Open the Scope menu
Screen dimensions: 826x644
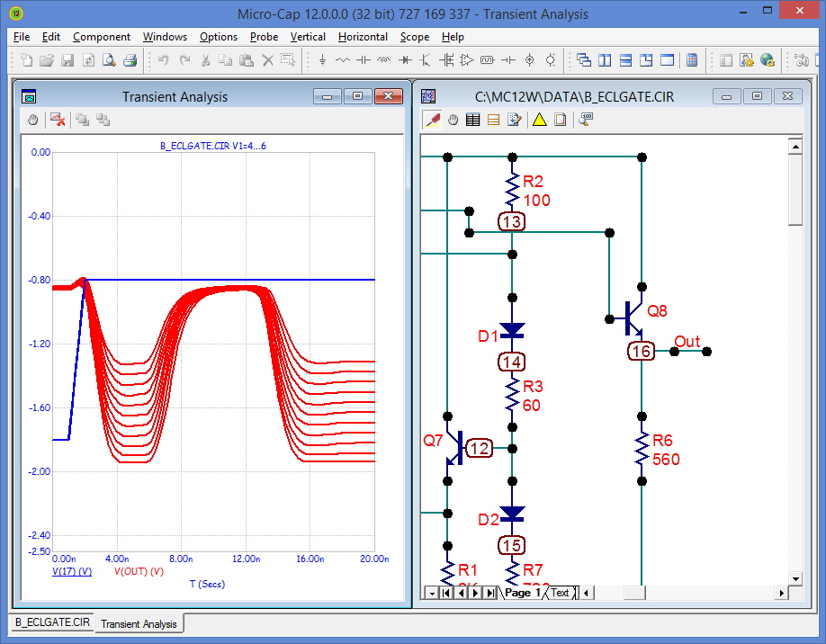tap(414, 37)
